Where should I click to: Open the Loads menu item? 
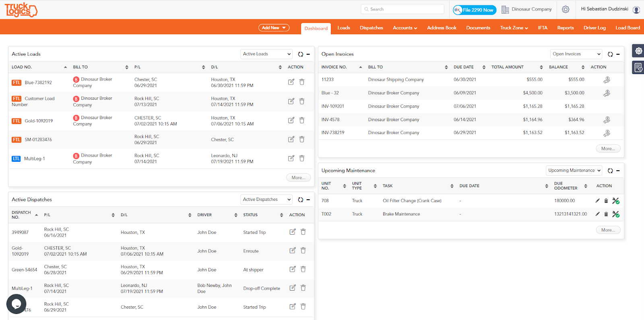tap(344, 28)
